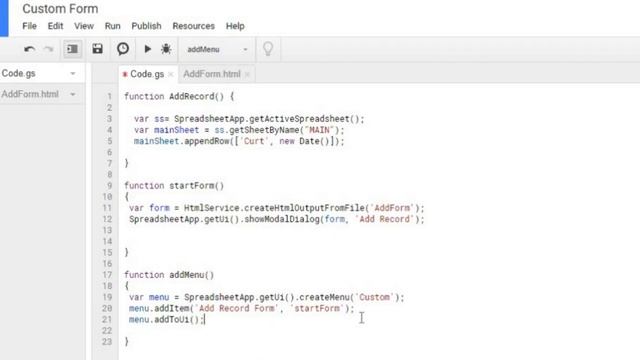This screenshot has width=640, height=360.
Task: Close the AddForm.html tab
Action: [x=247, y=74]
